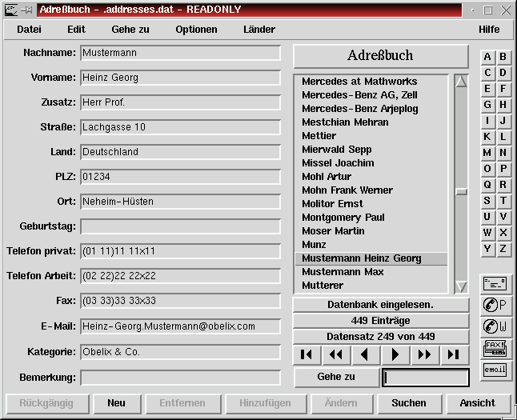This screenshot has height=420, width=517.
Task: Select letter N index button
Action: [x=503, y=153]
